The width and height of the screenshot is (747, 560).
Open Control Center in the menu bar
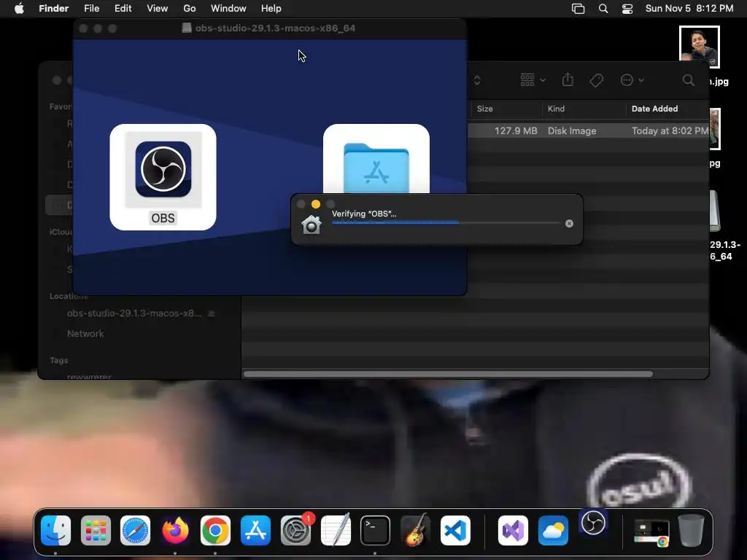pos(627,9)
